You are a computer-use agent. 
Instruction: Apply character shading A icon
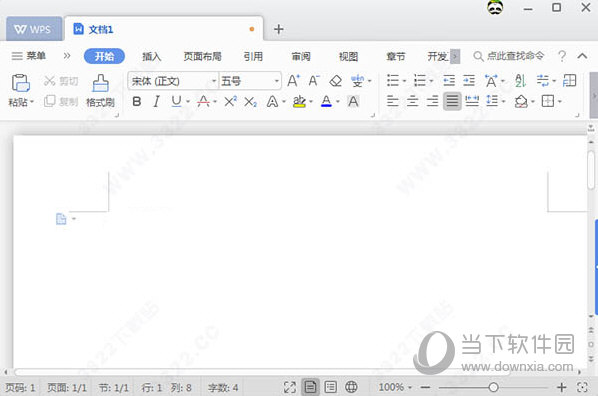[x=354, y=101]
